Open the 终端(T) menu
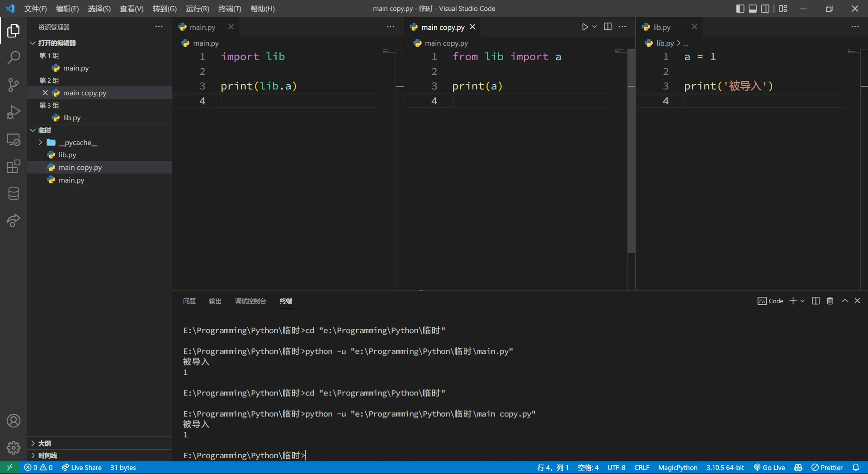 pyautogui.click(x=230, y=9)
